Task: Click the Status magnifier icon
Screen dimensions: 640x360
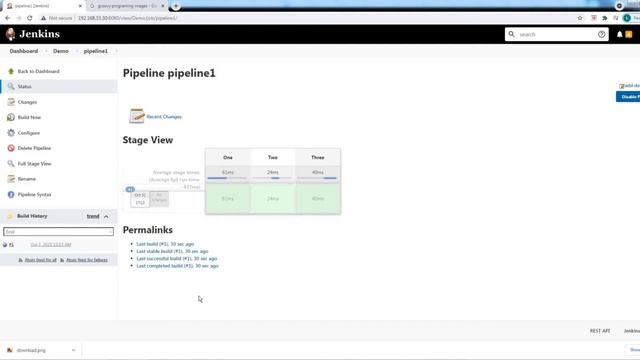Action: (11, 87)
